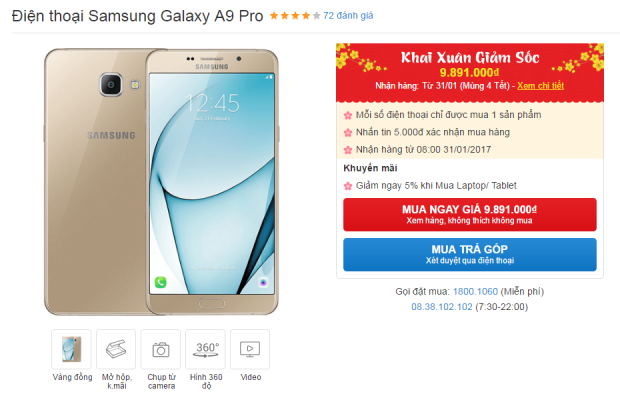Click 'Giảm ngay 5% khi Mua Laptop/ Tablet' promotion
Viewport: 620px width, 408px height.
(436, 185)
